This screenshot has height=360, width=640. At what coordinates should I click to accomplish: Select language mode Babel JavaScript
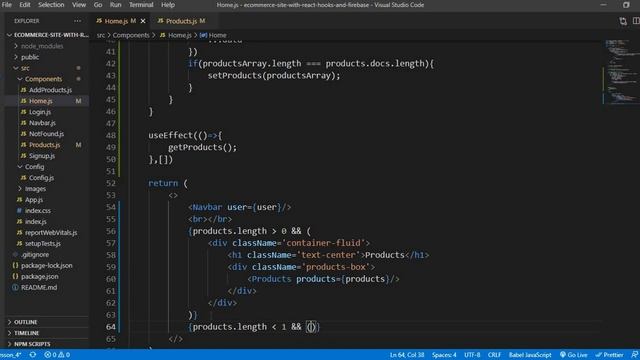(530, 355)
